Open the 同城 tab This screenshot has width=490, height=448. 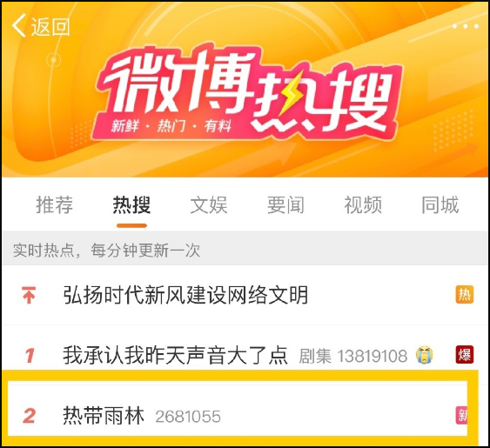click(x=440, y=205)
